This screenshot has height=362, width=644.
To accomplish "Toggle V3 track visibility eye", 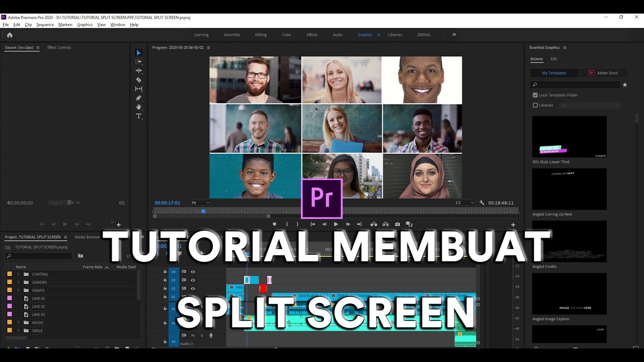I will [193, 280].
